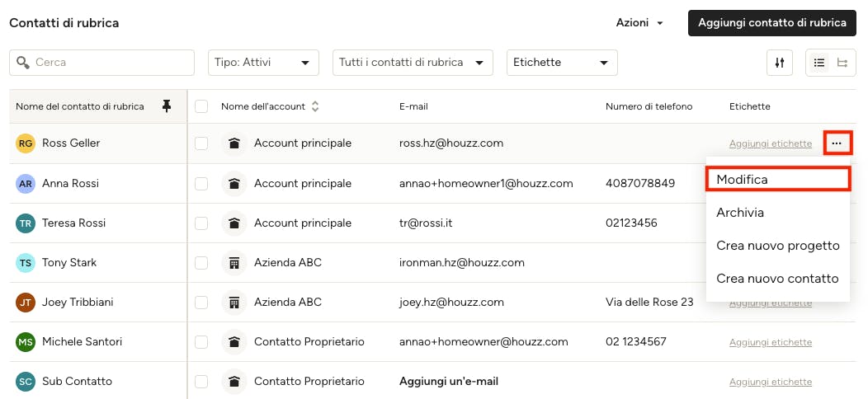Click the JT avatar for Joey Tribbiani
Screen dimensions: 868x399
(x=26, y=303)
